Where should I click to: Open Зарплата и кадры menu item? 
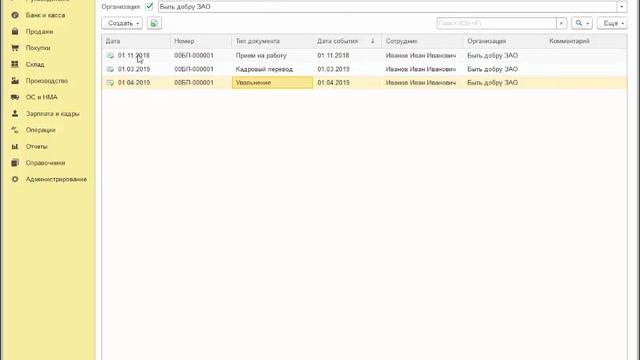52,113
